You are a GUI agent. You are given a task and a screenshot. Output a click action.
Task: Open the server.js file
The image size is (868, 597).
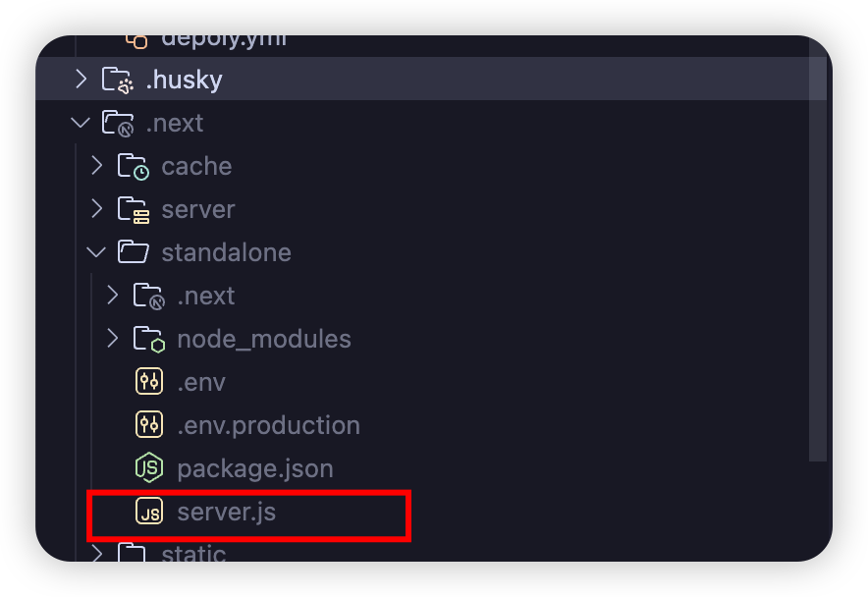click(x=227, y=512)
